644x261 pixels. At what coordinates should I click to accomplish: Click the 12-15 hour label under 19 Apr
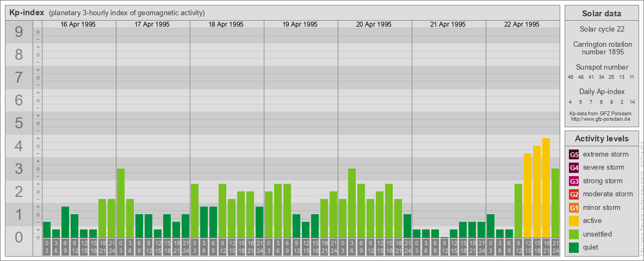306,247
